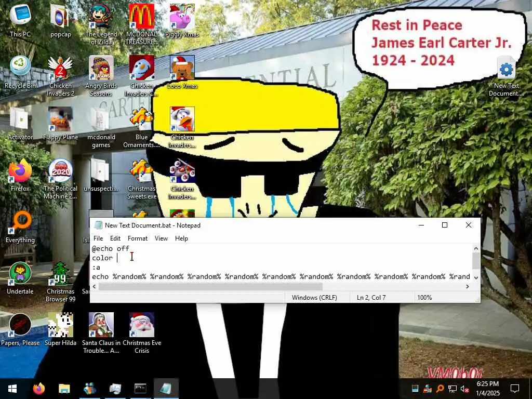Image resolution: width=532 pixels, height=399 pixels.
Task: Click the taskbar clock showing 6:25 PM
Action: 487,389
